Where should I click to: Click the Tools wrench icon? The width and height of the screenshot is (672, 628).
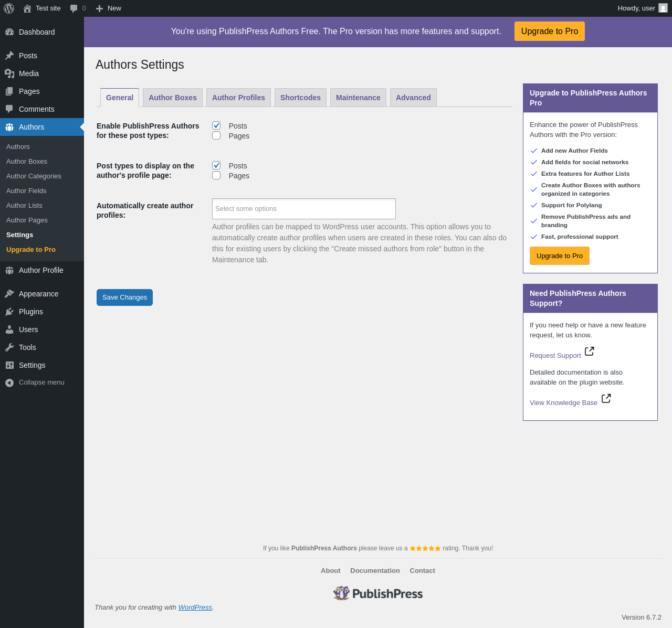point(9,347)
